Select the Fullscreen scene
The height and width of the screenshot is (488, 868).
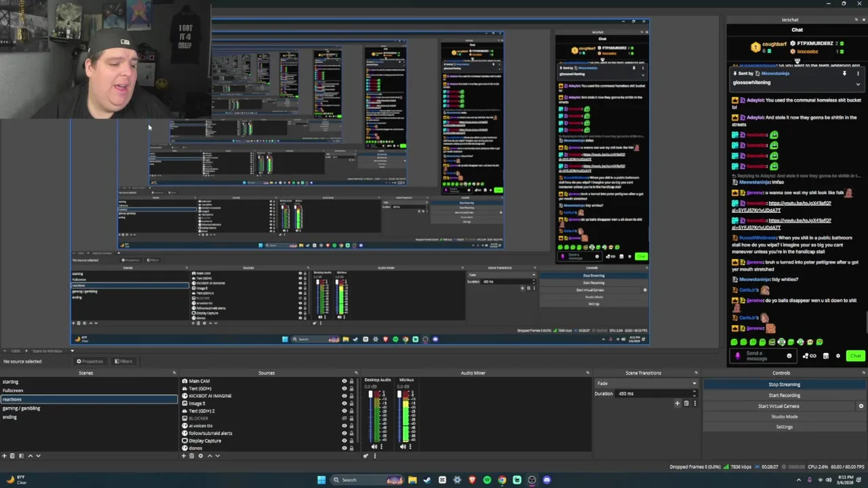89,390
